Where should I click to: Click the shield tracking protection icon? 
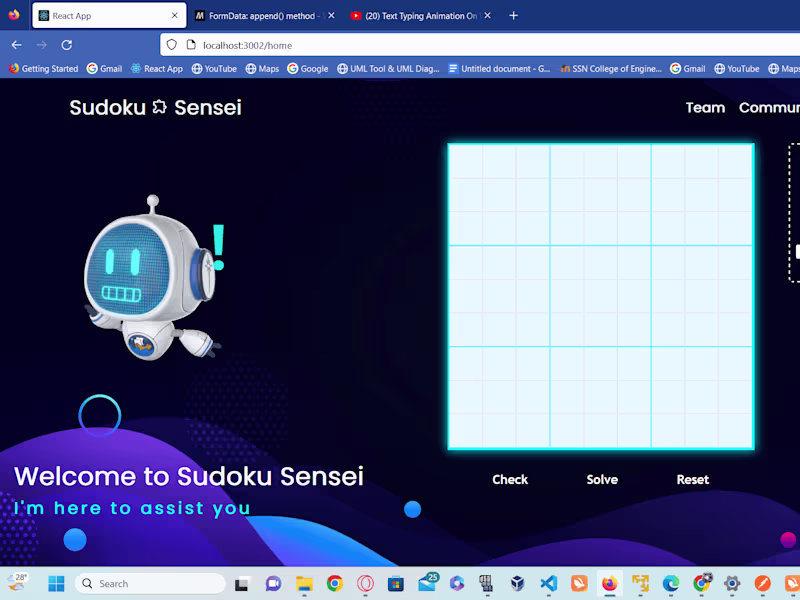pyautogui.click(x=172, y=45)
